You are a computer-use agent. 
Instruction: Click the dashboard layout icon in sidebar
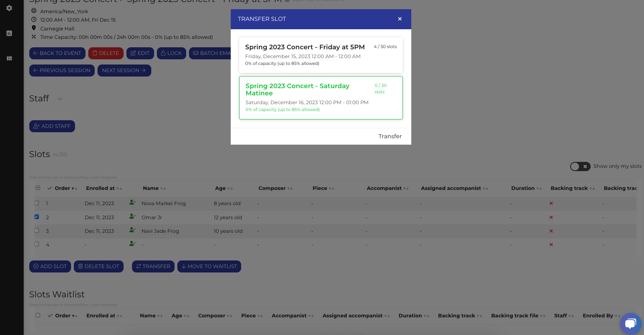click(x=9, y=59)
